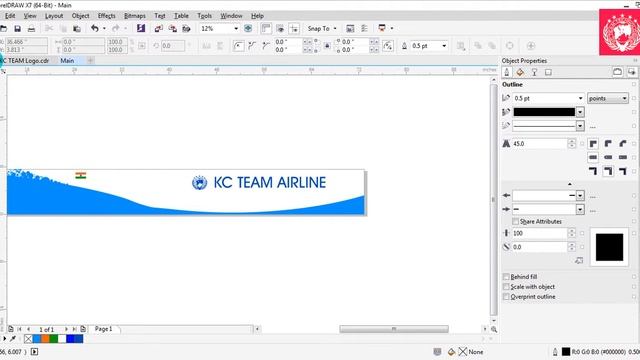Click the Import icon

pyautogui.click(x=158, y=29)
